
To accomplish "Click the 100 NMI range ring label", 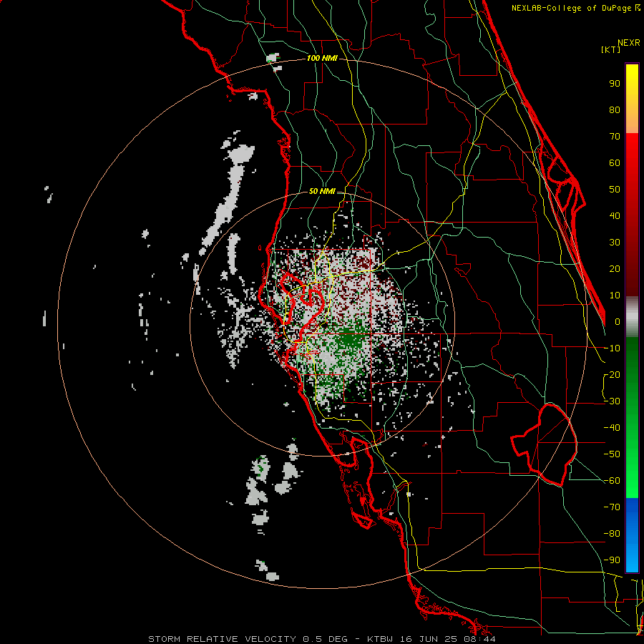I will click(x=322, y=59).
